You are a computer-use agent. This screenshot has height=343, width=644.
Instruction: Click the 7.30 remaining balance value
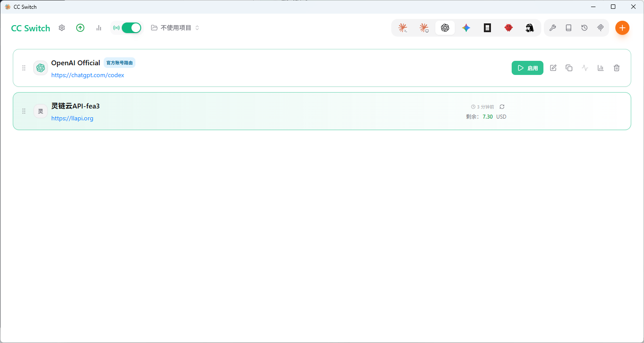tap(487, 117)
